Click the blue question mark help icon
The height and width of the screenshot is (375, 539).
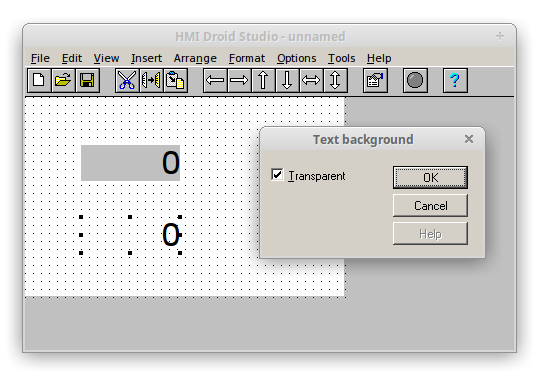(x=455, y=81)
